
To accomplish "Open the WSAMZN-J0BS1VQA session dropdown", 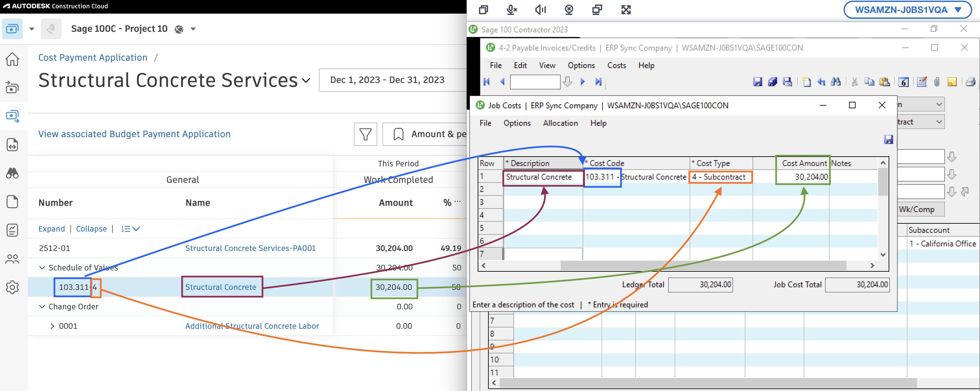I will coord(908,10).
